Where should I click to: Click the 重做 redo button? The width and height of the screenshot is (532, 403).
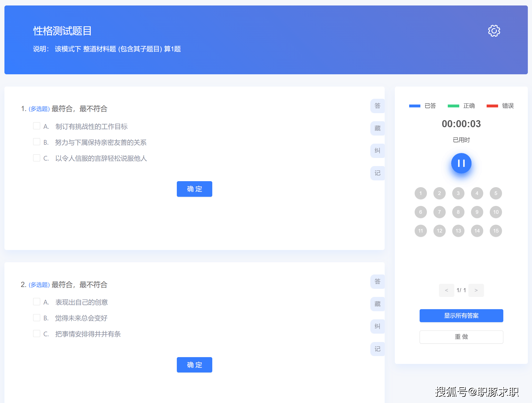(461, 337)
